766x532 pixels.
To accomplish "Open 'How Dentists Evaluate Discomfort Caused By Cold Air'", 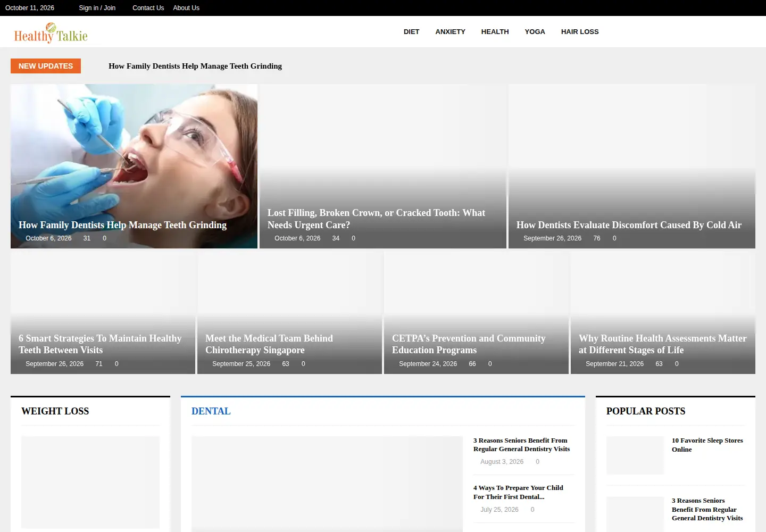I will [x=629, y=225].
